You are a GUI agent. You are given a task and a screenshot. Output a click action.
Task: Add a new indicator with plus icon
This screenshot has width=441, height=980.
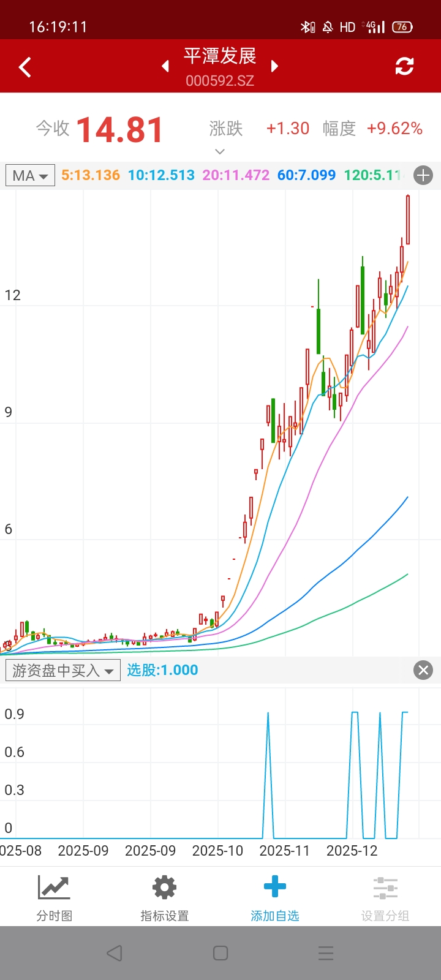click(x=423, y=176)
